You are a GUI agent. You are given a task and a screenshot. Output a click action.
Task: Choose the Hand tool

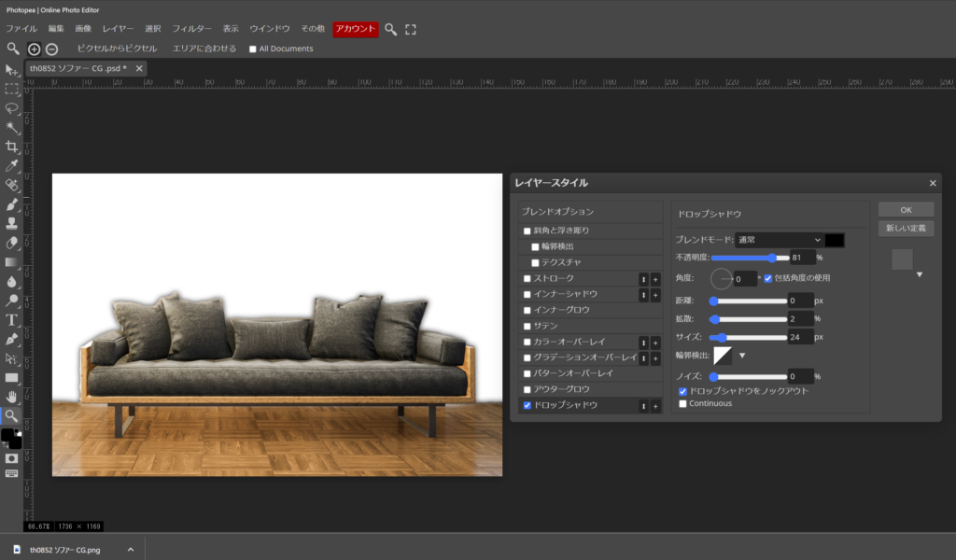pos(12,397)
